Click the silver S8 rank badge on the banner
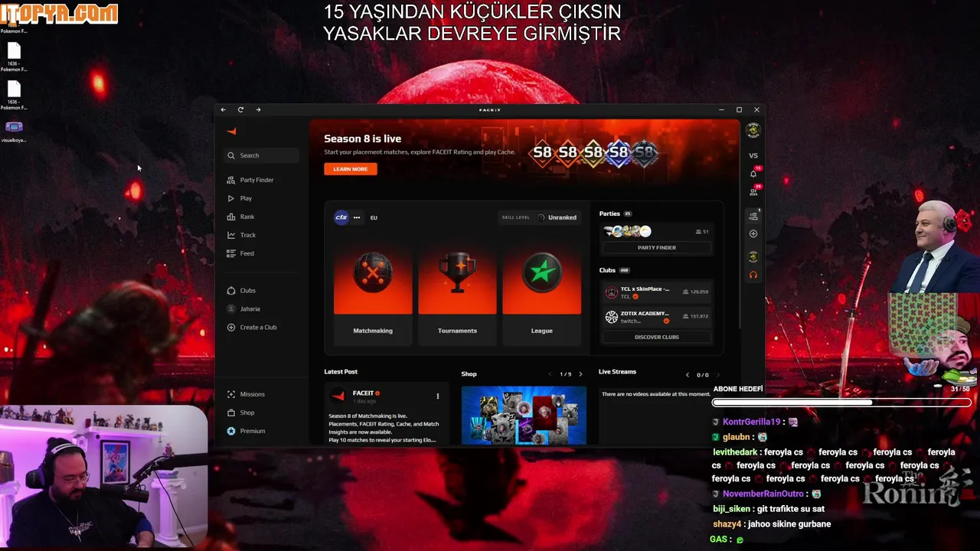This screenshot has width=980, height=551. pyautogui.click(x=645, y=152)
